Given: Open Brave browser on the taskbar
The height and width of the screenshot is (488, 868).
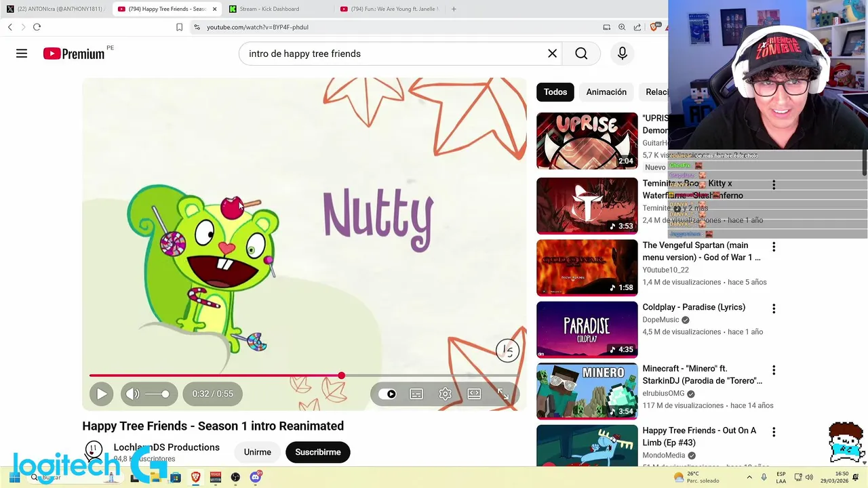Looking at the screenshot, I should point(195,478).
